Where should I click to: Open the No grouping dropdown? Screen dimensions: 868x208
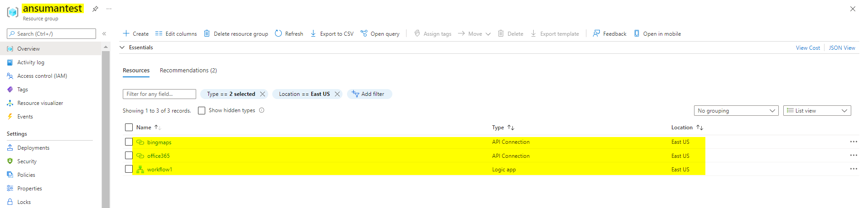tap(736, 111)
